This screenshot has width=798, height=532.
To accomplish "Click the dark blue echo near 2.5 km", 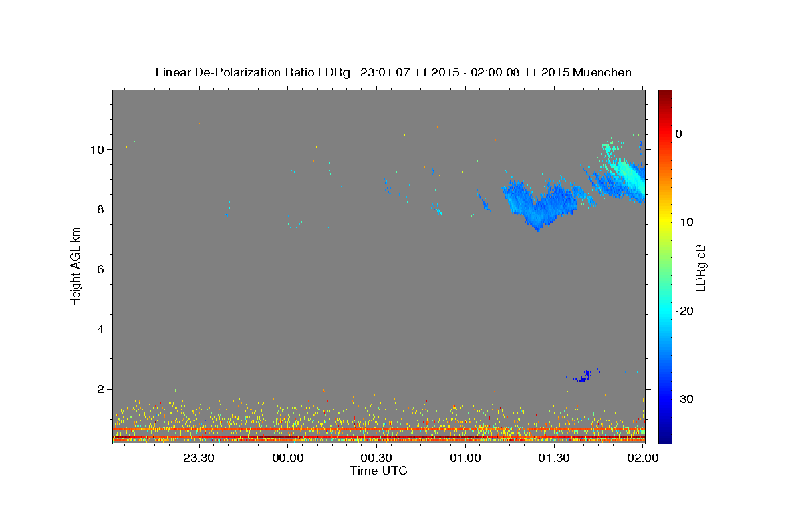I will coord(583,376).
